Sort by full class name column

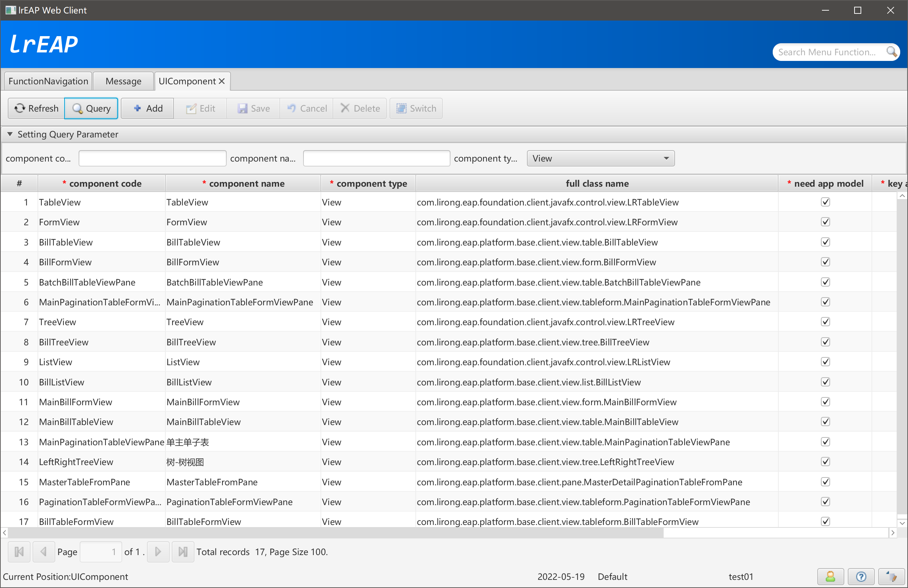coord(597,183)
